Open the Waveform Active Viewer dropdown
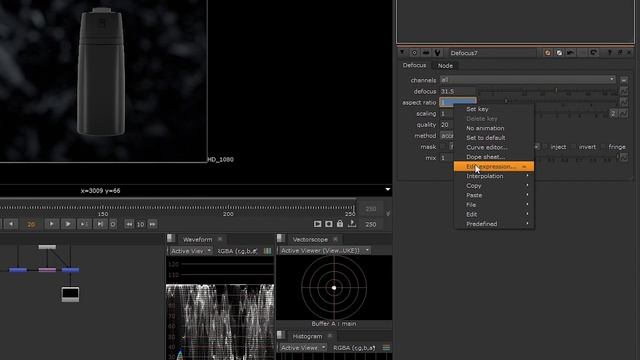Screen dimensions: 640x360 point(191,251)
